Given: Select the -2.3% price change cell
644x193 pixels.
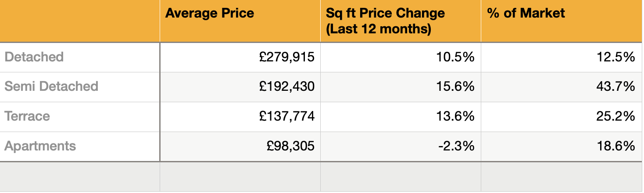Looking at the screenshot, I should click(401, 147).
